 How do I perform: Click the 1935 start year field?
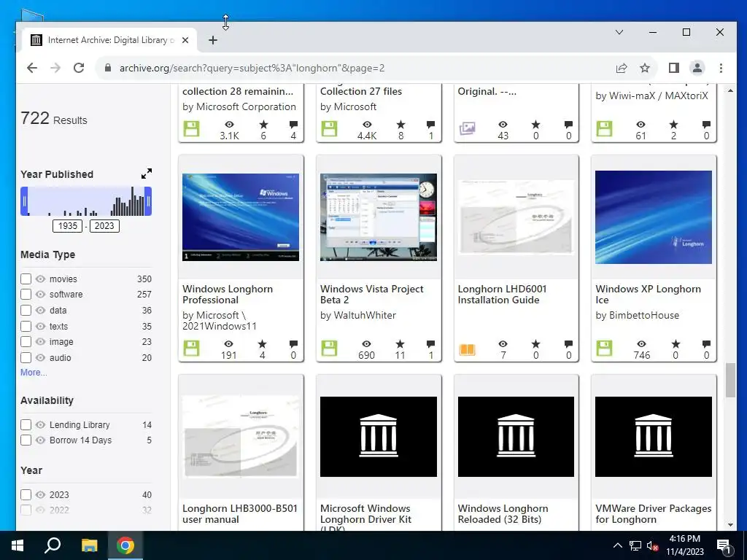pyautogui.click(x=67, y=226)
